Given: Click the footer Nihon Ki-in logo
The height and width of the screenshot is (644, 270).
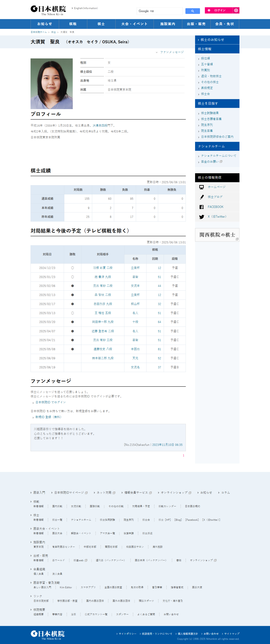Looking at the screenshot, I should (x=48, y=635).
